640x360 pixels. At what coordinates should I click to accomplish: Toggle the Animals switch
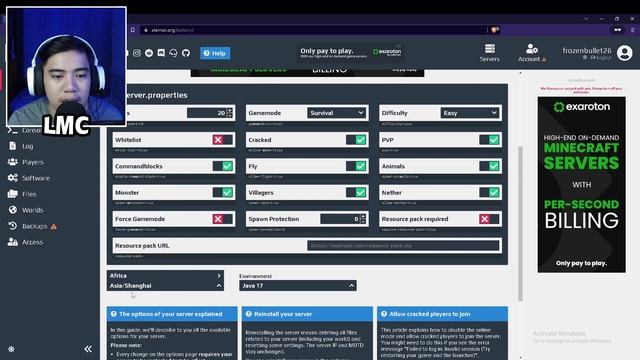[489, 166]
